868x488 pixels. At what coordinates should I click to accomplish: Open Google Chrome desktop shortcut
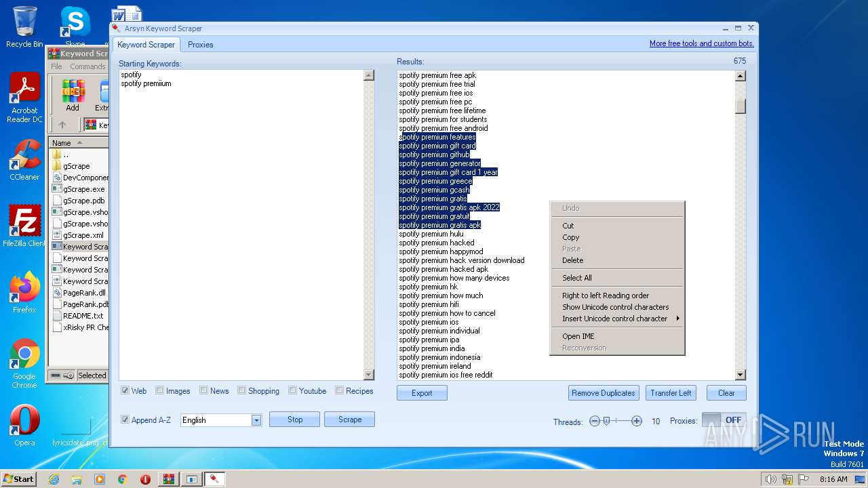[x=24, y=364]
